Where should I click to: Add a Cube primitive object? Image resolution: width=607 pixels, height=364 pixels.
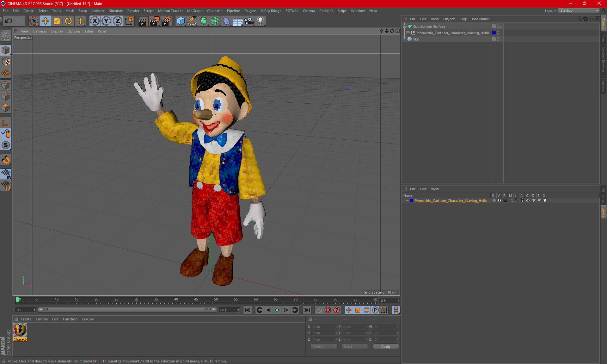click(x=181, y=21)
